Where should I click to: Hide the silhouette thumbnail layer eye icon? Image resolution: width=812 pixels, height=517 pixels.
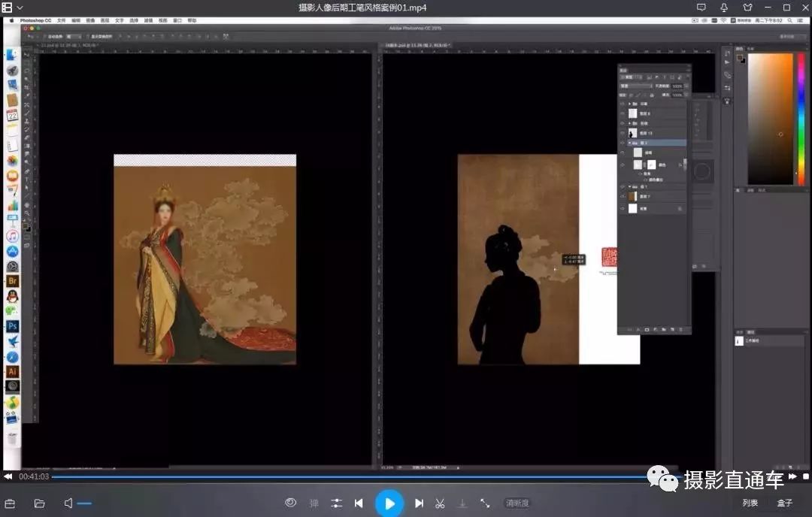coord(623,133)
